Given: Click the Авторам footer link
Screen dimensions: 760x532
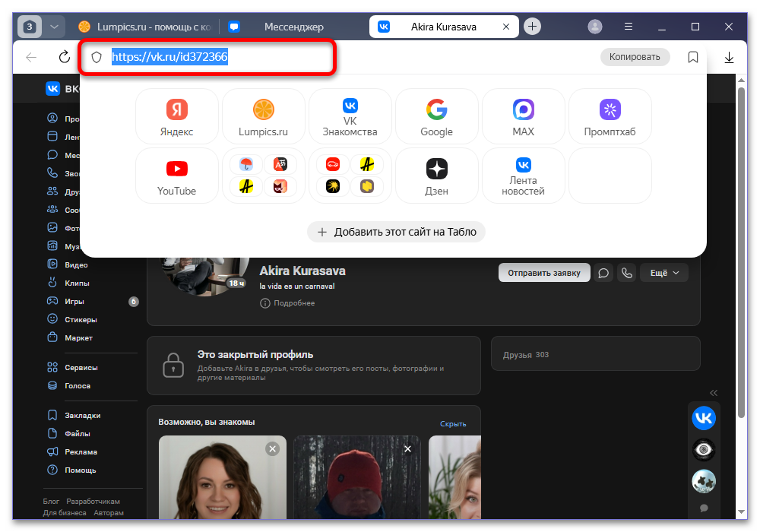Looking at the screenshot, I should (109, 512).
